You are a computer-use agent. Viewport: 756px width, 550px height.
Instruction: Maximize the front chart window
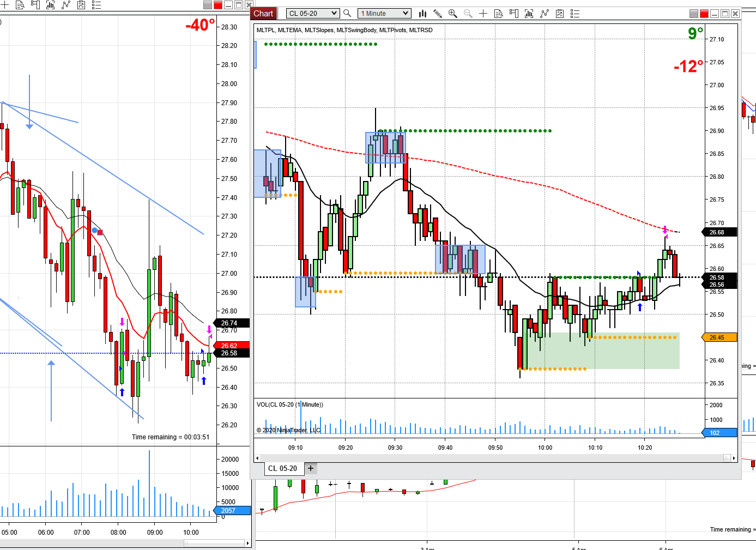(x=725, y=14)
